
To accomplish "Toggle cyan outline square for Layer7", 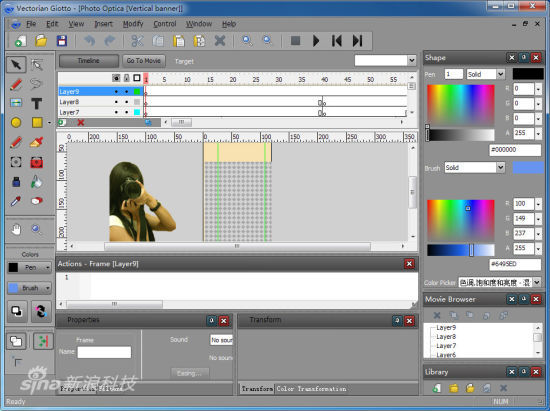I will pos(137,112).
